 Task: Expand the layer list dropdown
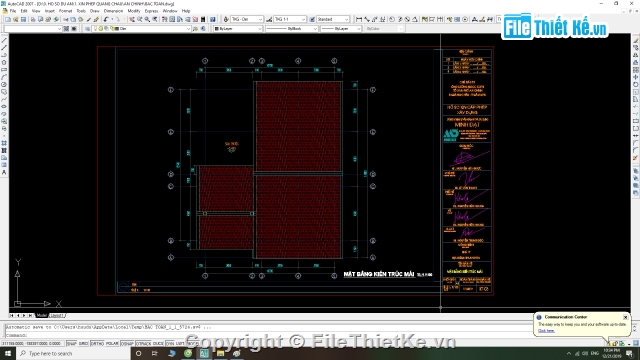click(x=188, y=29)
